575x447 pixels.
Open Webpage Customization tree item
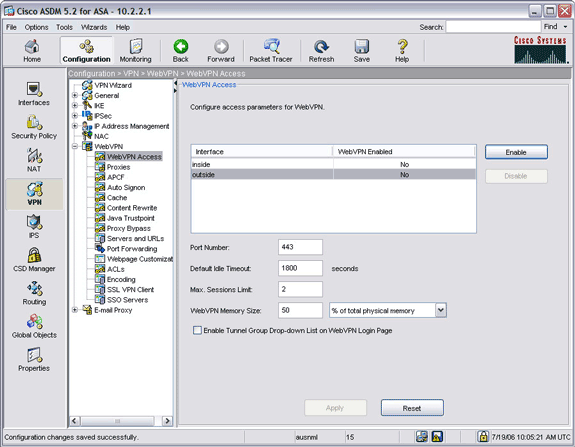140,259
